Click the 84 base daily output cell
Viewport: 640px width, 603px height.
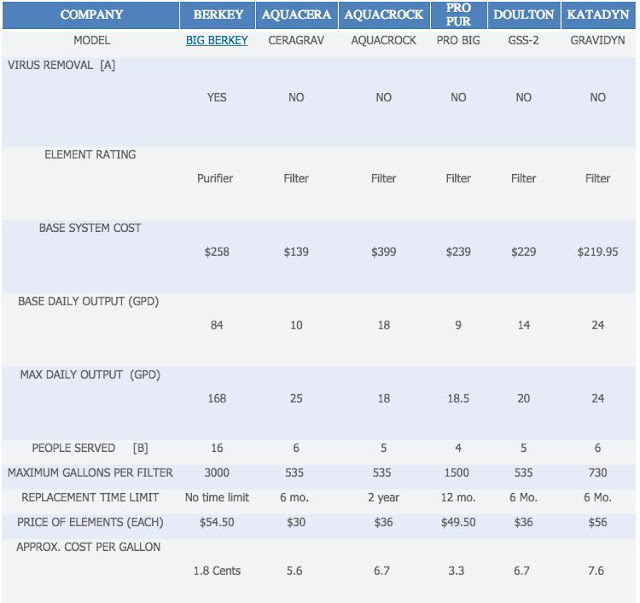coord(217,325)
